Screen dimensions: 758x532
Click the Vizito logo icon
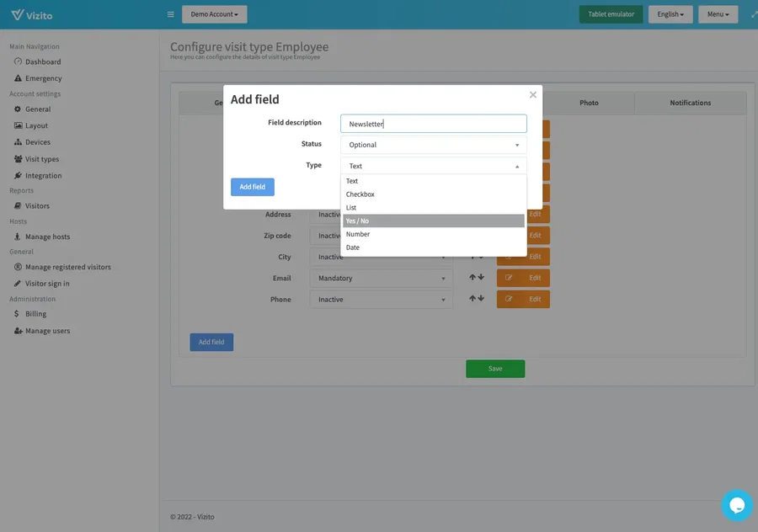point(17,14)
